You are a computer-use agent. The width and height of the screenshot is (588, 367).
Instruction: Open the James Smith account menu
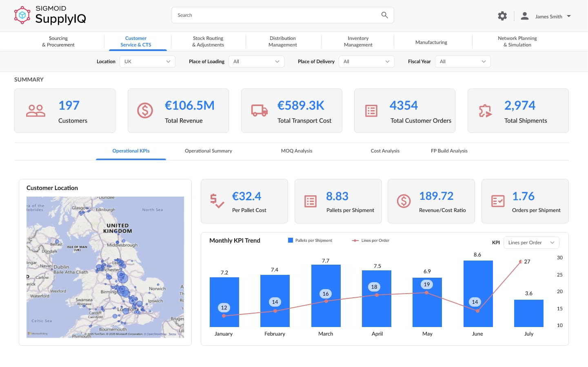point(552,17)
